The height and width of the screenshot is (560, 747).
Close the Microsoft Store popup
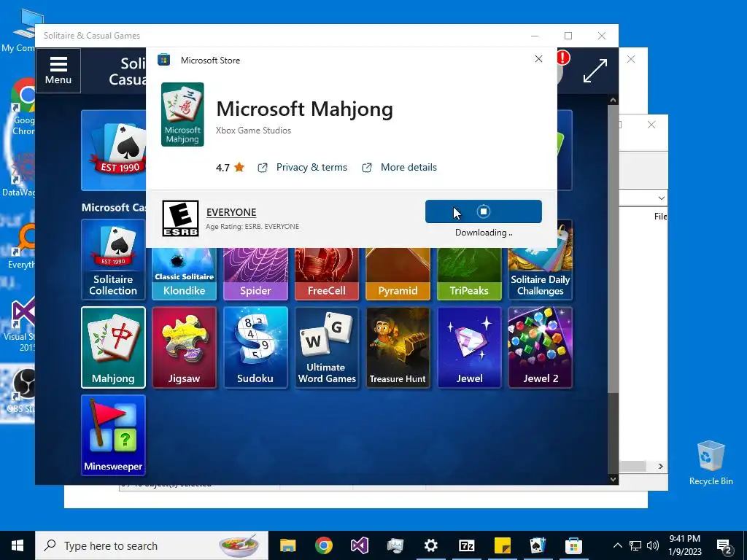538,58
